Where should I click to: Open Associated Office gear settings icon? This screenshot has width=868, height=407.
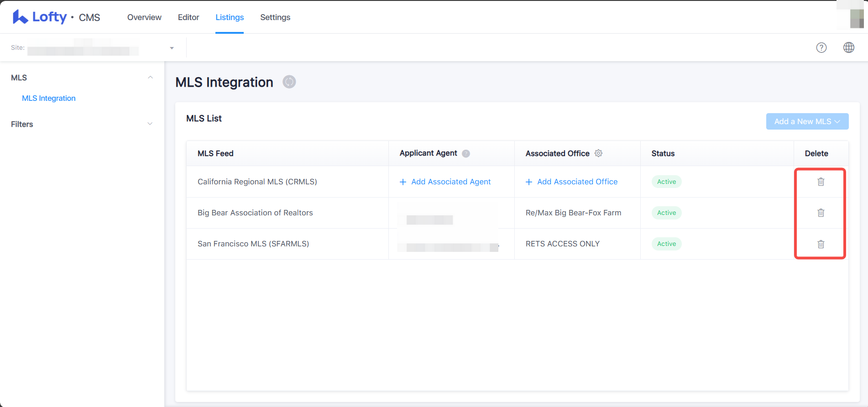(599, 153)
